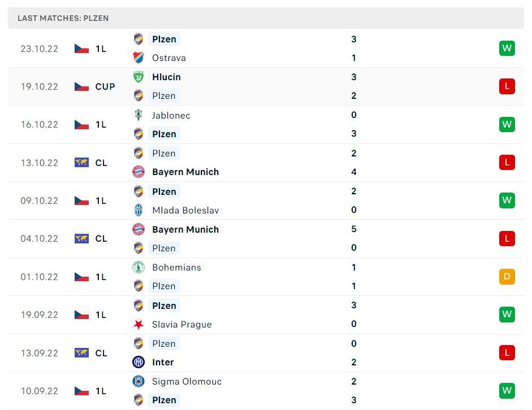Click the Plzen club crest icon

point(139,39)
